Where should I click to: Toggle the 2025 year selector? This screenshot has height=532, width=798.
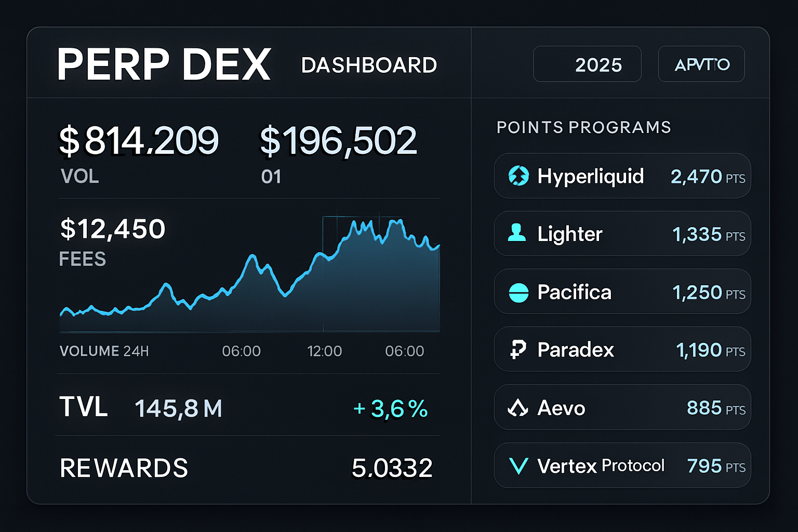[587, 63]
